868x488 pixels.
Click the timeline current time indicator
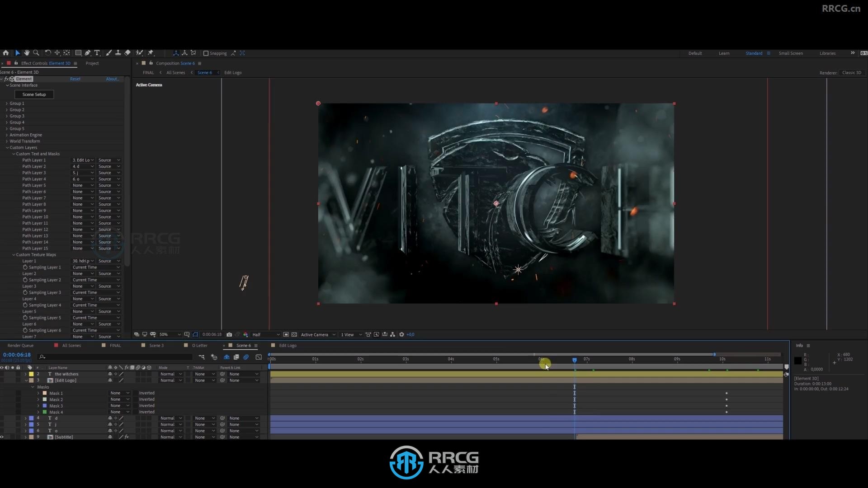point(575,360)
